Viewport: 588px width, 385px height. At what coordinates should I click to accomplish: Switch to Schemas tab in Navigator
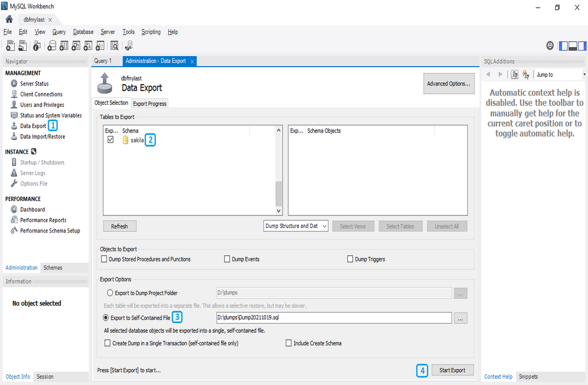pyautogui.click(x=53, y=267)
